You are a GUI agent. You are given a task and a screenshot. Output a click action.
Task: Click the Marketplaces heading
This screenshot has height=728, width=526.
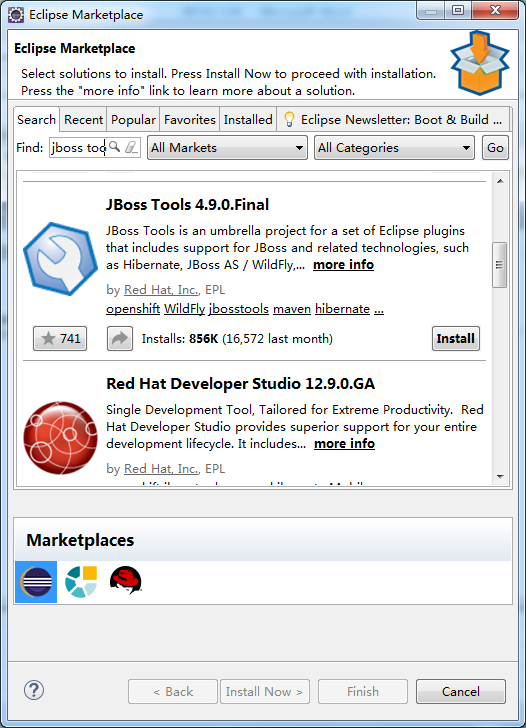80,540
